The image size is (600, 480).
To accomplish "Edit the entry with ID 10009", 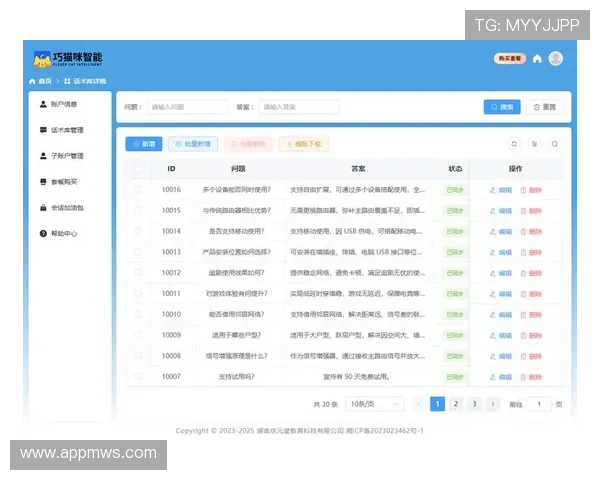I will (x=501, y=336).
